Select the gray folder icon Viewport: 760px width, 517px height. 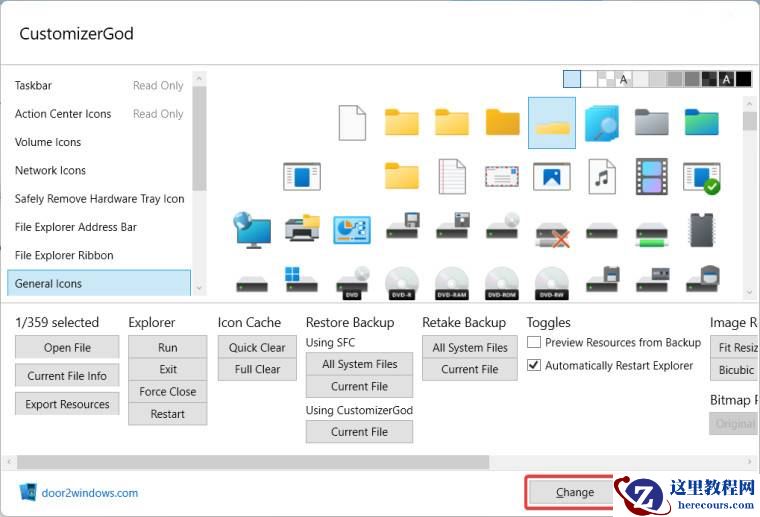[x=651, y=122]
